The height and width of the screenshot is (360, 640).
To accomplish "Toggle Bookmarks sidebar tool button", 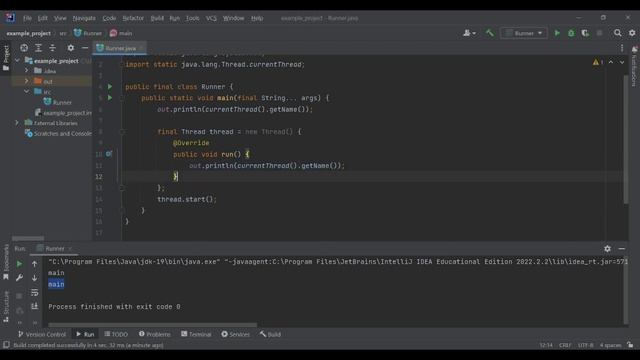I will coord(6,262).
